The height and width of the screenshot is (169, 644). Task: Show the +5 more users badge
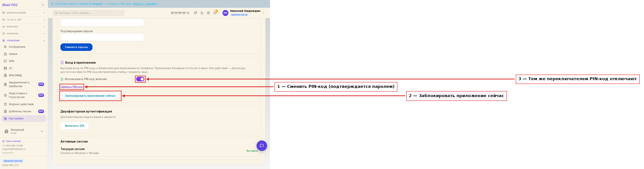click(188, 13)
